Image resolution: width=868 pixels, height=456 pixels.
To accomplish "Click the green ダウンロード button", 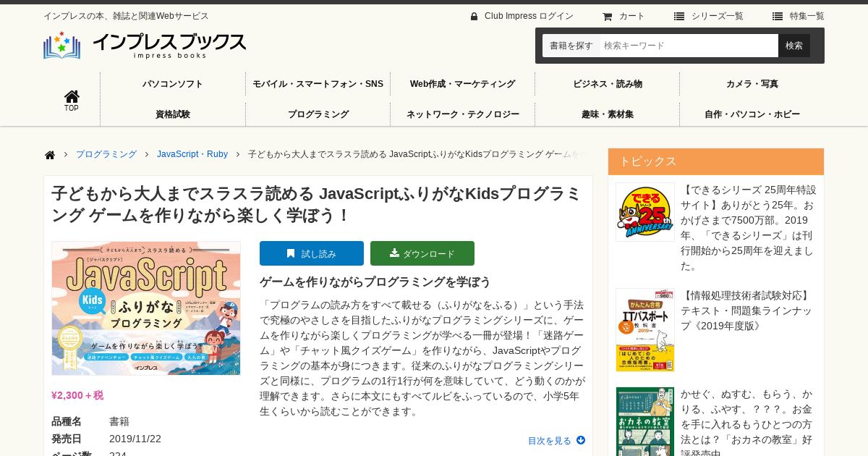I will coord(422,253).
